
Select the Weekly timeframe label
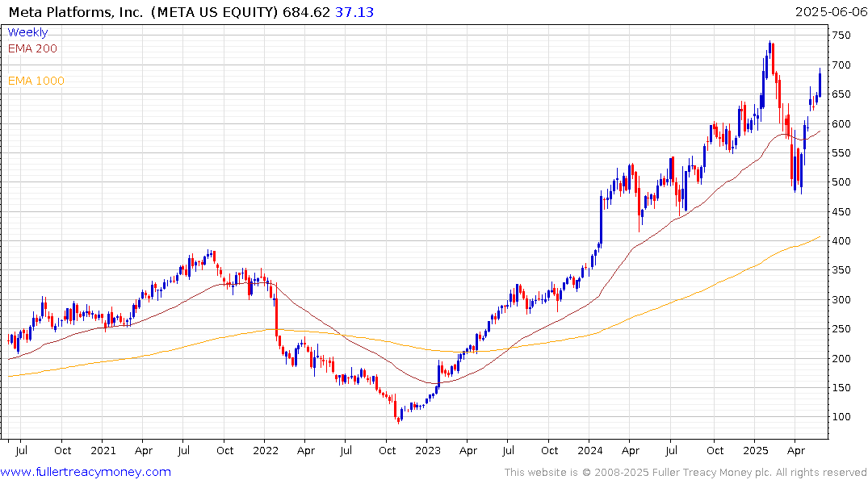(27, 32)
